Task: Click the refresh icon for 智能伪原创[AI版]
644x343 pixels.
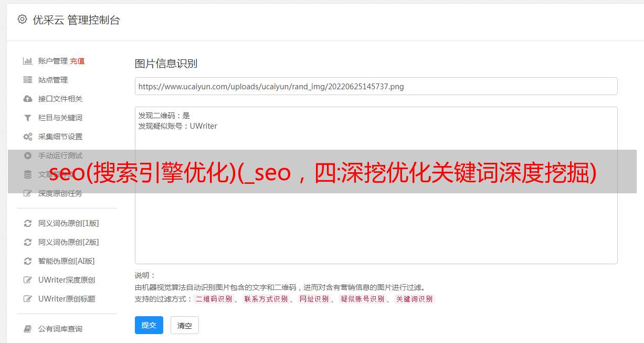Action: pos(28,261)
